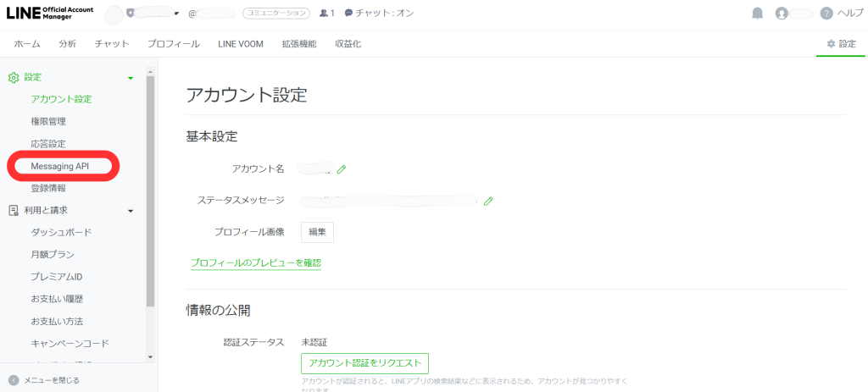The width and height of the screenshot is (868, 392).
Task: Open 月額プラン in sidebar
Action: click(53, 254)
